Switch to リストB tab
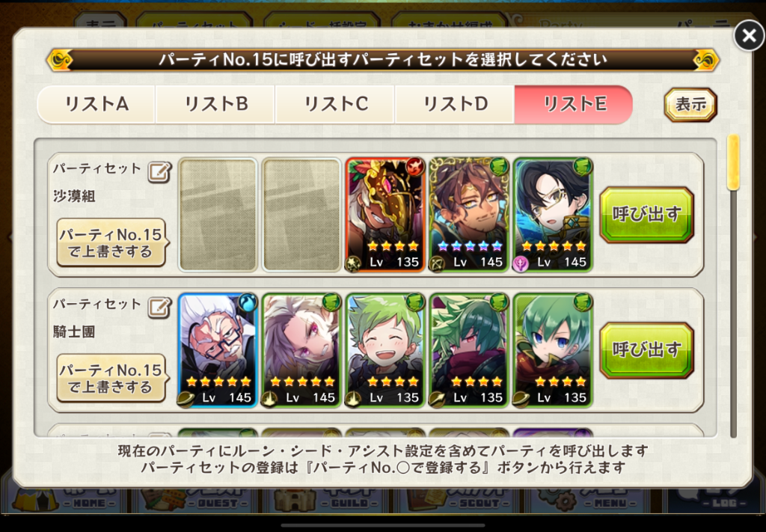Image resolution: width=766 pixels, height=532 pixels. point(215,104)
